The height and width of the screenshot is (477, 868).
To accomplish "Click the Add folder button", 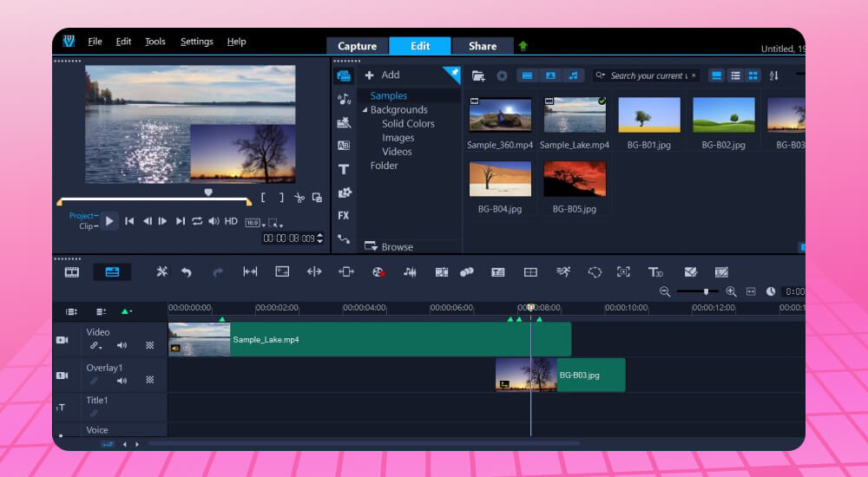I will point(382,75).
